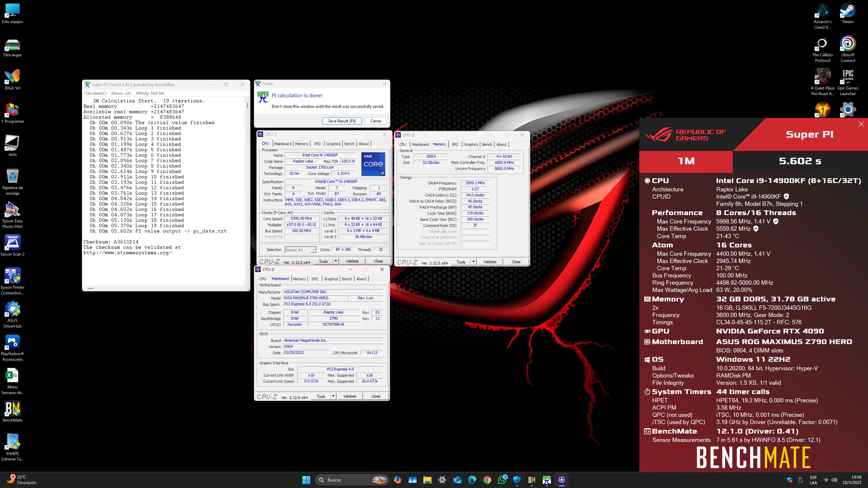Image resolution: width=868 pixels, height=488 pixels.
Task: Click the Intel Core i9 logo image
Action: tap(373, 164)
